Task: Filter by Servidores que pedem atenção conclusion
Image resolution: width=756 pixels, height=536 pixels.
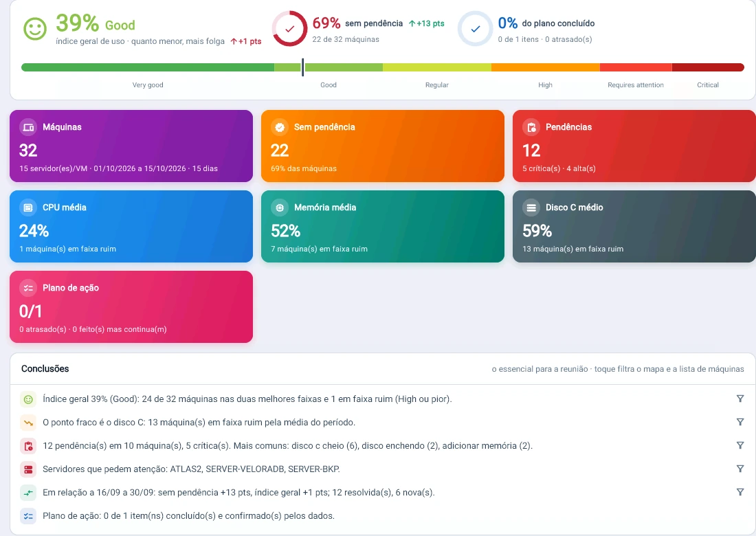Action: (x=740, y=469)
